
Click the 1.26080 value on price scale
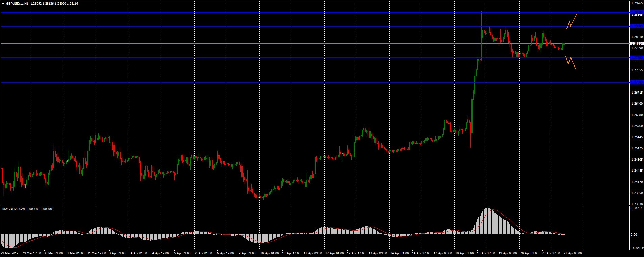tap(637, 115)
